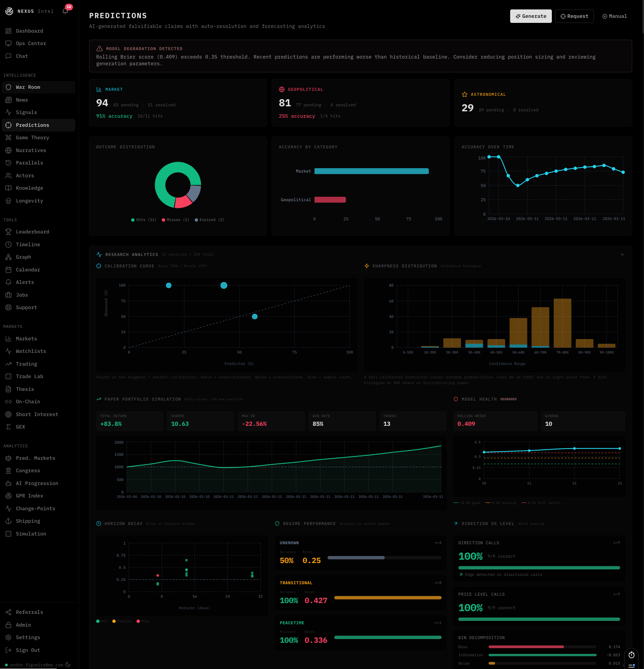Open the Predictions page in sidebar
The image size is (644, 669).
pyautogui.click(x=39, y=125)
